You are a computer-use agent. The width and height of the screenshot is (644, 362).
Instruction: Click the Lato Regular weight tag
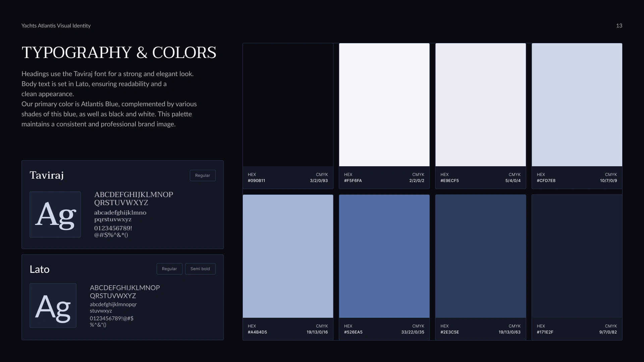click(x=169, y=269)
